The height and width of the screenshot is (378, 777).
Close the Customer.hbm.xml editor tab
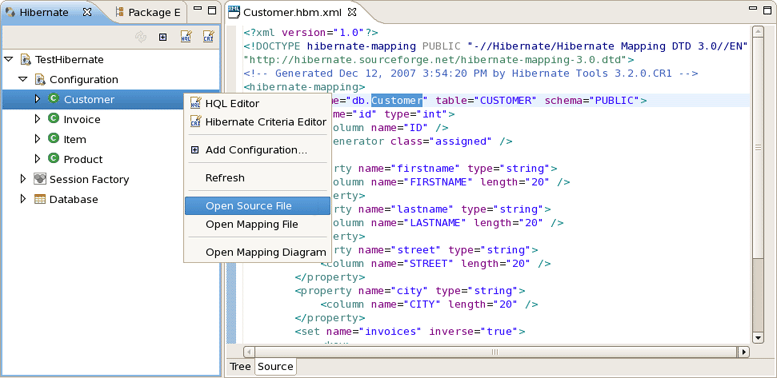(x=351, y=12)
